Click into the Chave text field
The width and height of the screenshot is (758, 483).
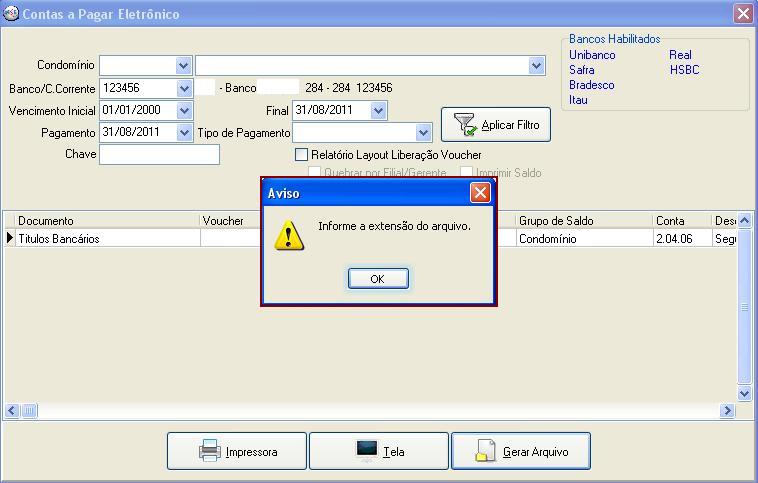point(159,155)
